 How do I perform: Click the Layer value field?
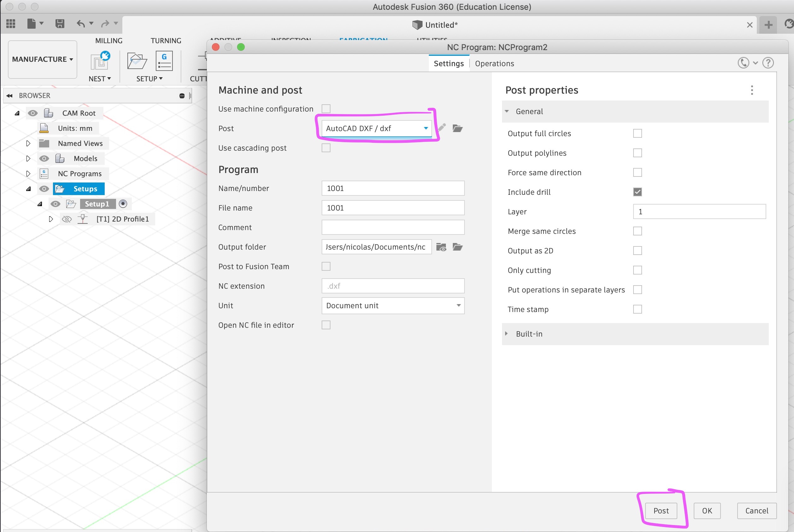pyautogui.click(x=699, y=212)
